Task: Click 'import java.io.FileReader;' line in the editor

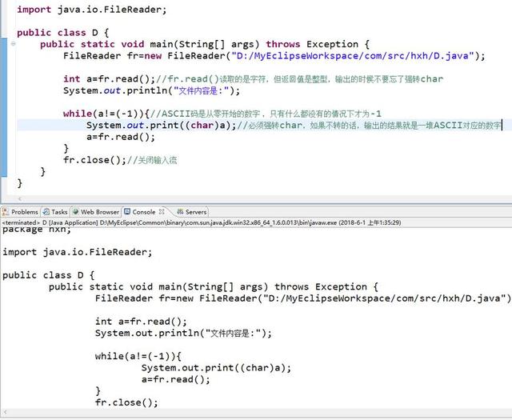Action: pyautogui.click(x=92, y=10)
